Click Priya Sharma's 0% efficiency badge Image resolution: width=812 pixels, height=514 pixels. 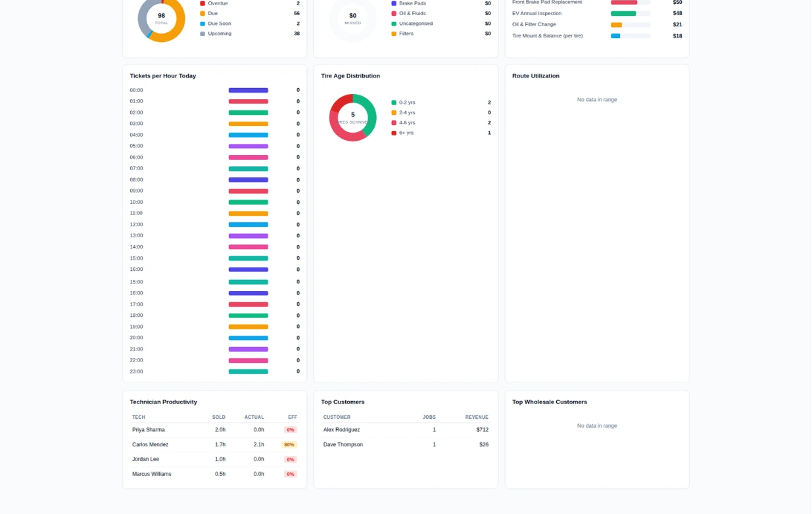(291, 430)
